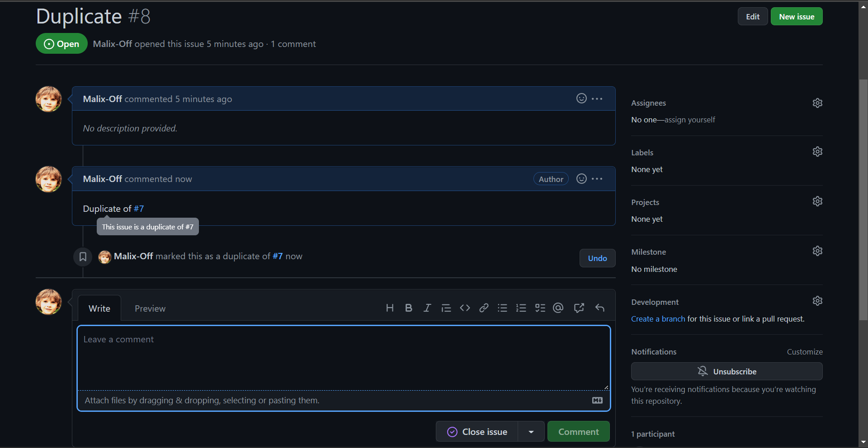
Task: Add a numbered list
Action: click(x=521, y=308)
